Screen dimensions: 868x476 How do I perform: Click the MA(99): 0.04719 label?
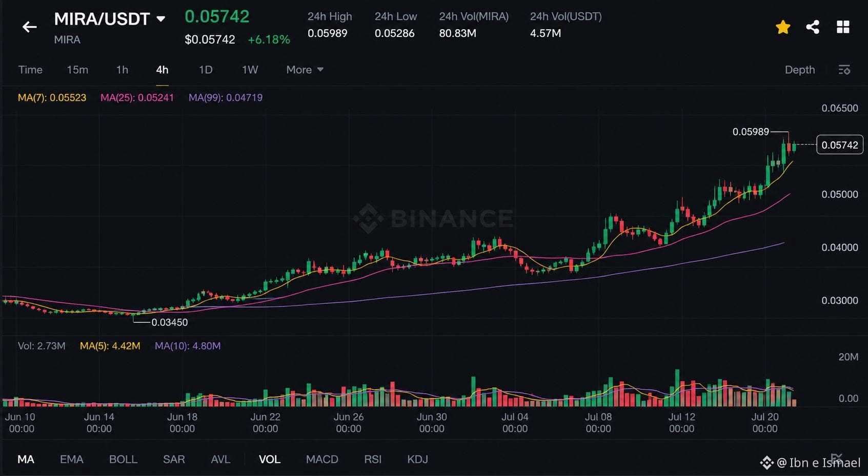(x=226, y=97)
